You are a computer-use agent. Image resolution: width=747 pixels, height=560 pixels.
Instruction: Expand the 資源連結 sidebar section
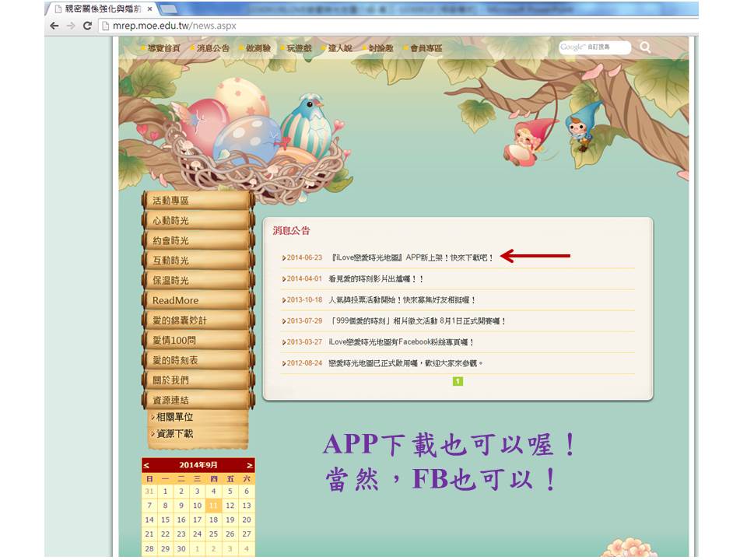[197, 400]
